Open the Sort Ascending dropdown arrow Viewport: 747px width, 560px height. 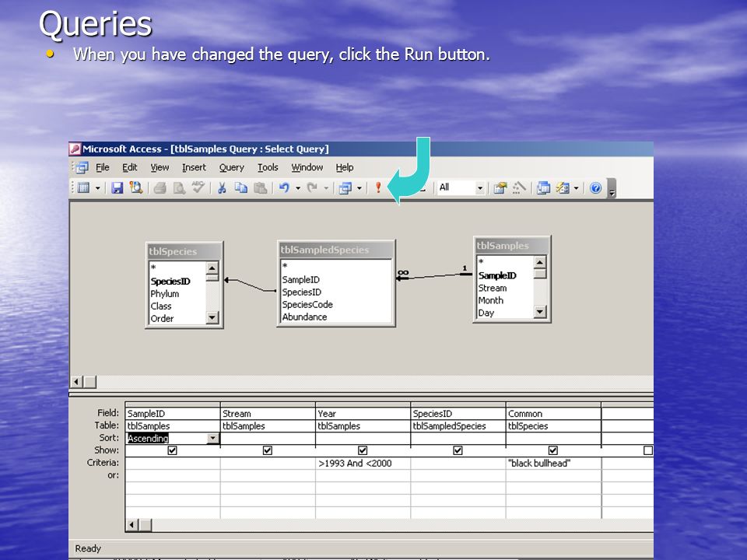coord(213,438)
